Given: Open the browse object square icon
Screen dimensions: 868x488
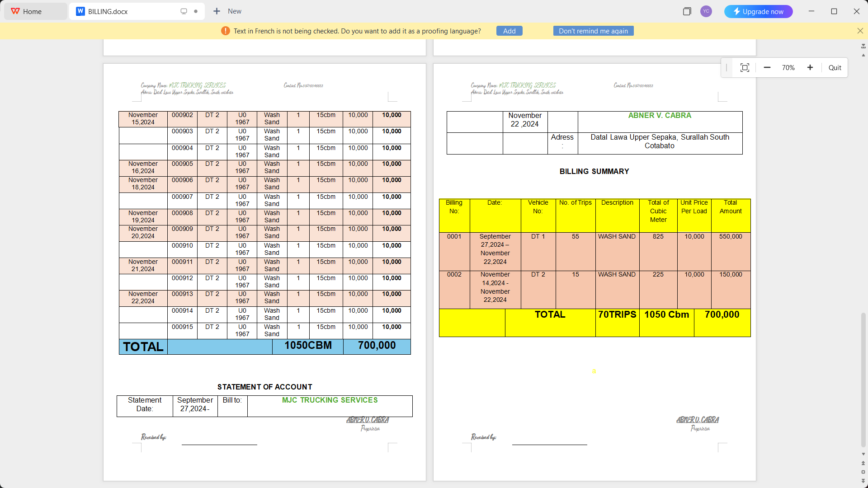Looking at the screenshot, I should coord(863,472).
